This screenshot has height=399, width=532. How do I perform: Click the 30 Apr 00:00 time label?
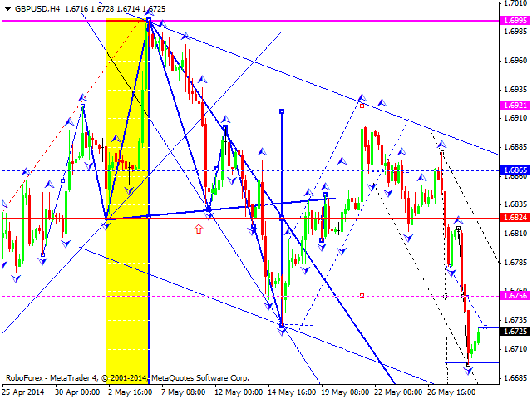[x=77, y=392]
